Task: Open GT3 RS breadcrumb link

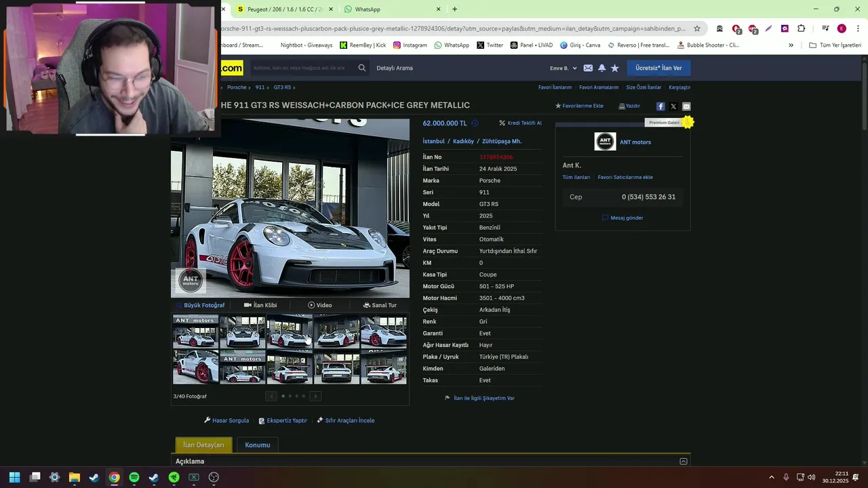Action: click(x=282, y=87)
